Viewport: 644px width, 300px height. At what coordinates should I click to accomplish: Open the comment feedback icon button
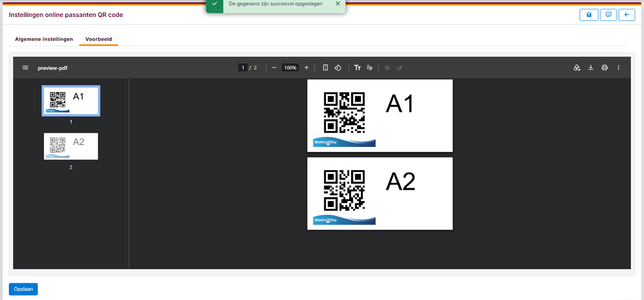pyautogui.click(x=608, y=15)
